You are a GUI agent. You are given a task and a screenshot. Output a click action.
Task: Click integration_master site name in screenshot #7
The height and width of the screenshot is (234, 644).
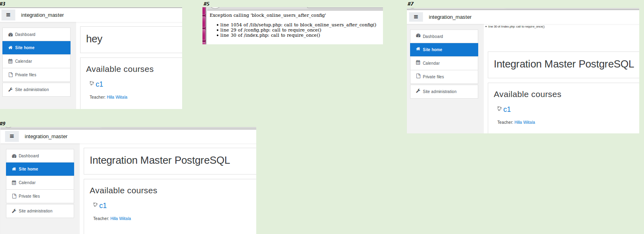(x=450, y=17)
